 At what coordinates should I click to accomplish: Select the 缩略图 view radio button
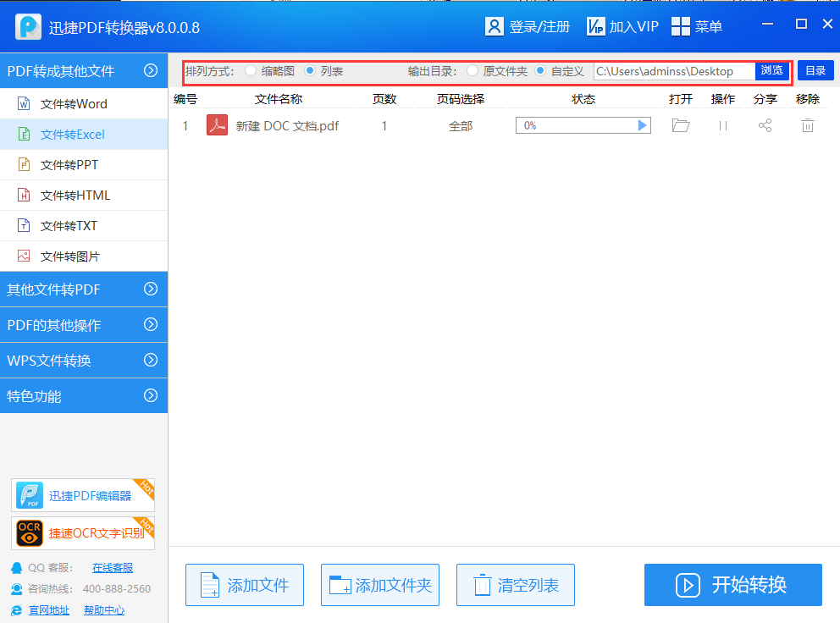tap(251, 71)
